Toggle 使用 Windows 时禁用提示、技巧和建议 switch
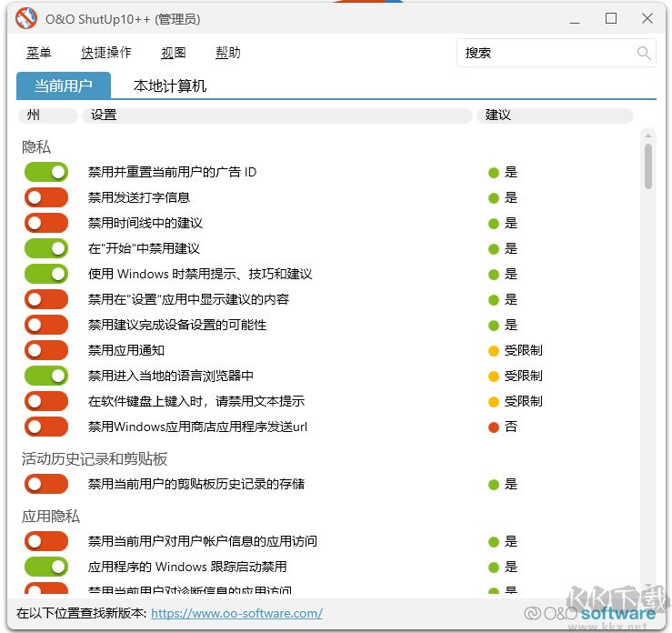 point(46,274)
